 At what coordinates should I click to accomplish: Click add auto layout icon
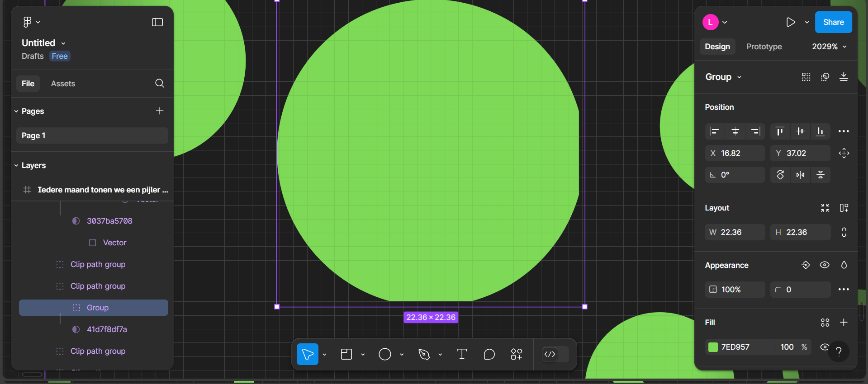coord(844,208)
